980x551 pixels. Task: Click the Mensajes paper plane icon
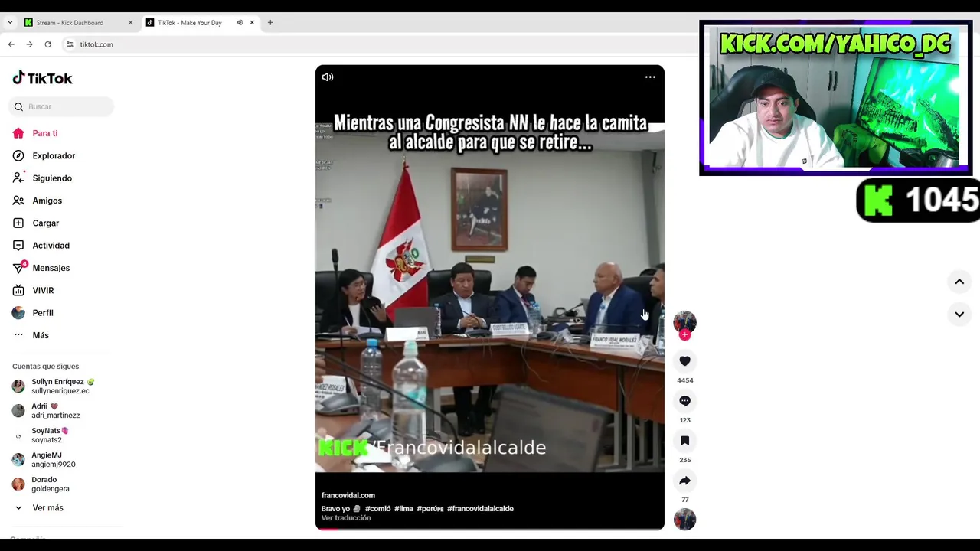pos(18,268)
